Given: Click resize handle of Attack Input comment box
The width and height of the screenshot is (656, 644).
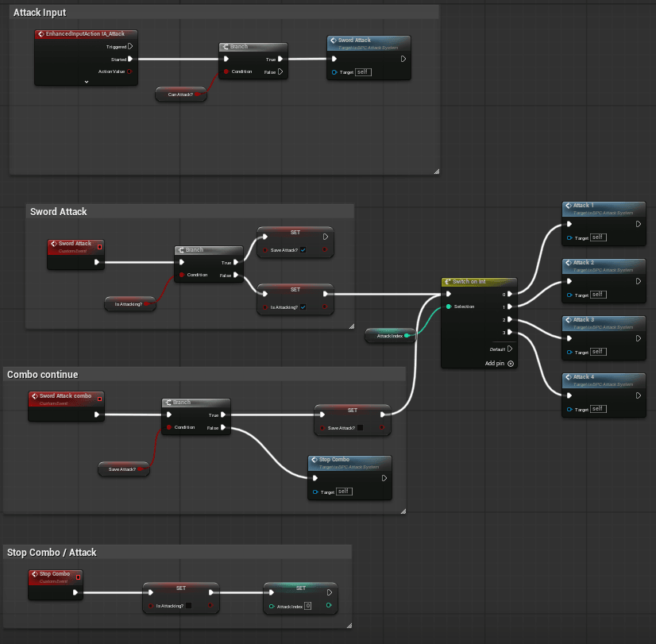Looking at the screenshot, I should [x=436, y=171].
